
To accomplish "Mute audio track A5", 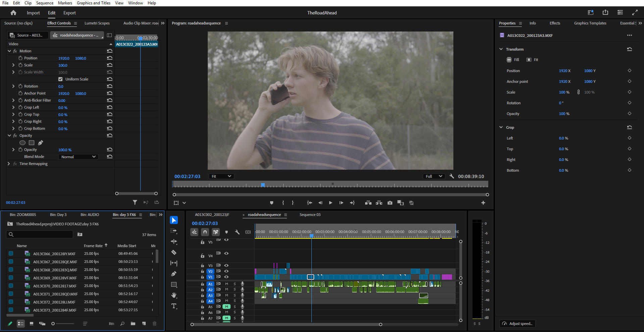I will coord(227,306).
